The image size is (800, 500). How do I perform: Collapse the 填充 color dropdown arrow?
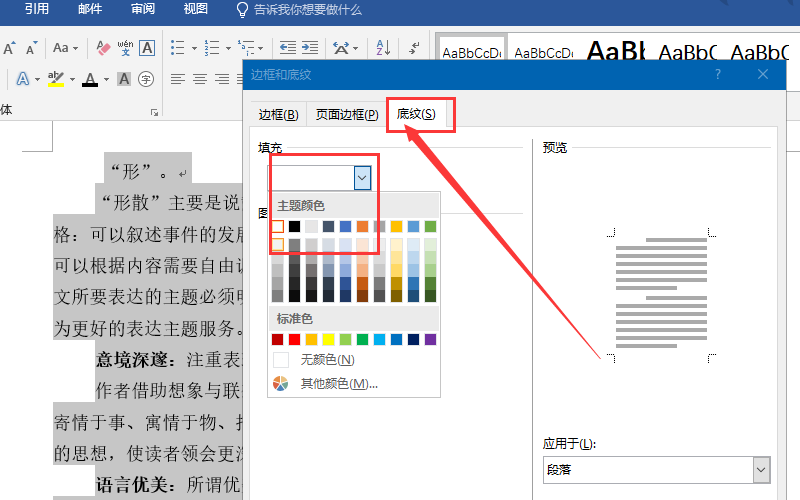point(362,178)
